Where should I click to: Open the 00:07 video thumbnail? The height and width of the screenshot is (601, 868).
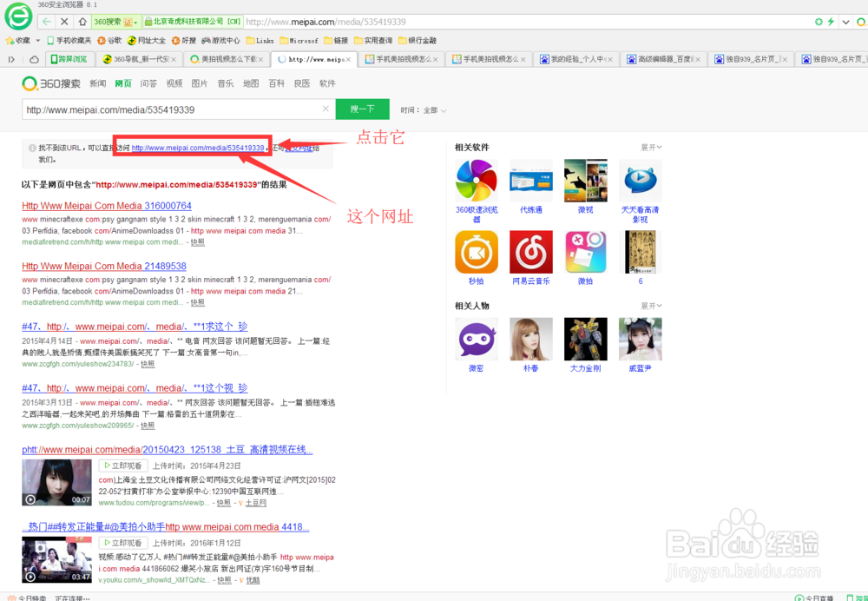56,483
